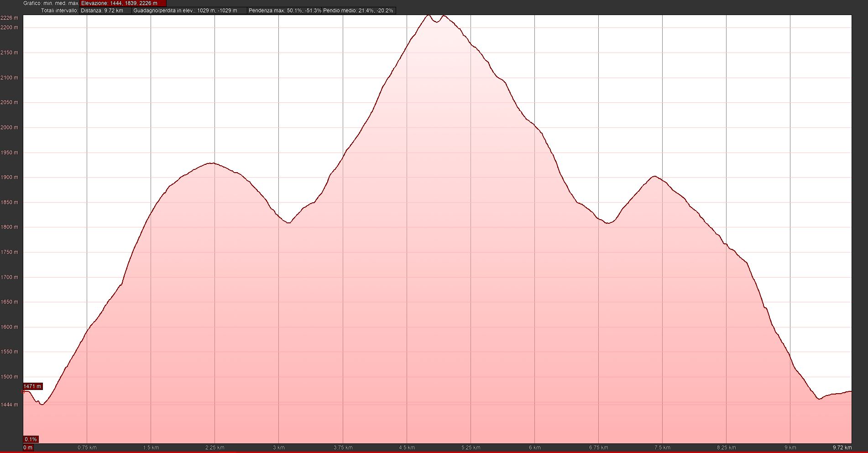Click the 1471 m cursor elevation tag
The width and height of the screenshot is (868, 453).
click(x=32, y=386)
